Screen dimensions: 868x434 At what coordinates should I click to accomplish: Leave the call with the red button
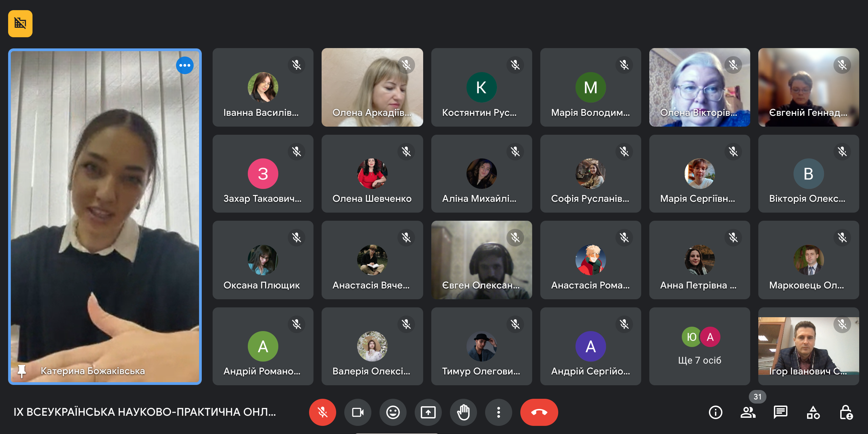[x=539, y=412]
